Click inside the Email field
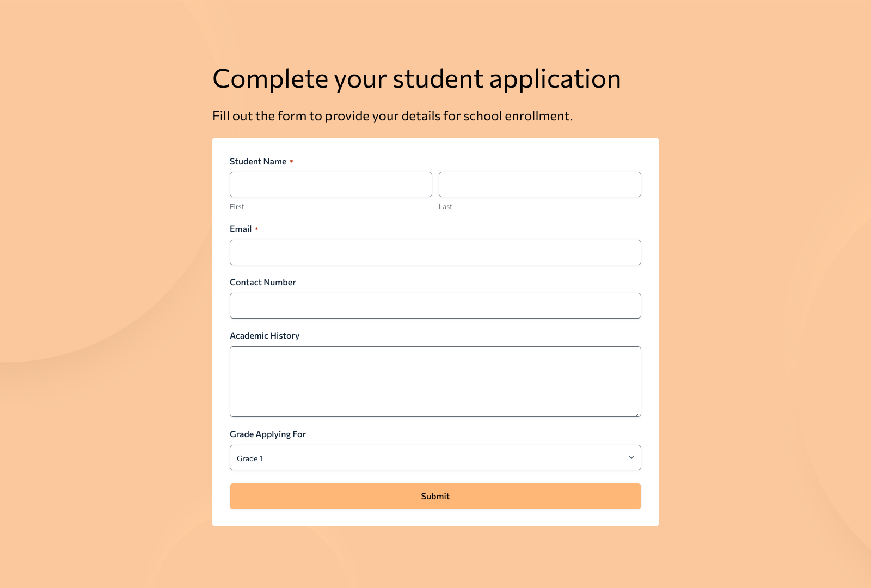871x588 pixels. click(x=435, y=252)
